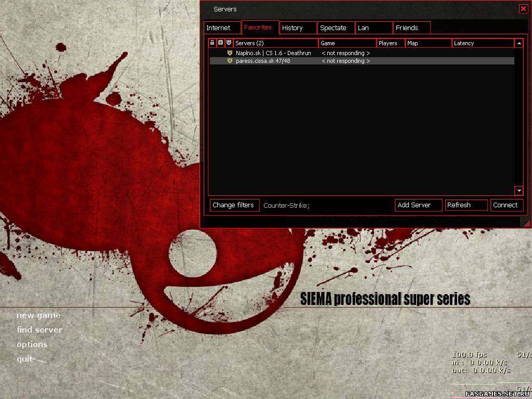Click "< not responding >" on Naplno.sk row
The height and width of the screenshot is (399, 532).
pyautogui.click(x=345, y=53)
